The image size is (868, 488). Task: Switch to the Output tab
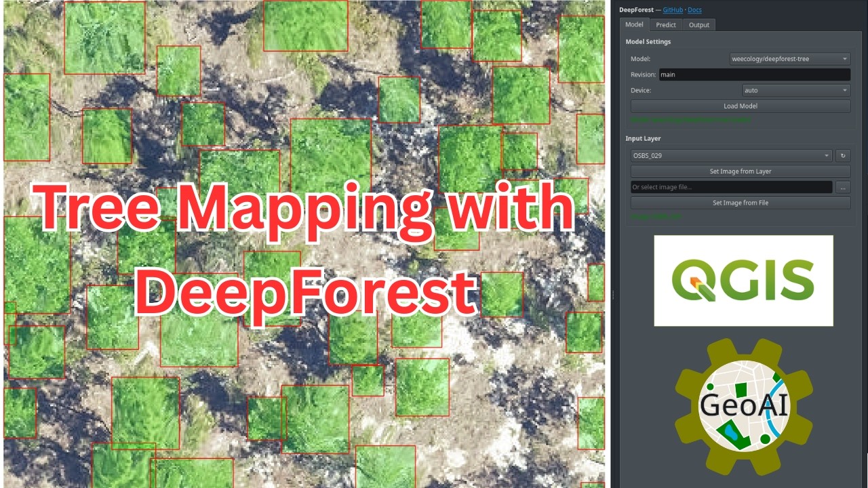point(698,25)
